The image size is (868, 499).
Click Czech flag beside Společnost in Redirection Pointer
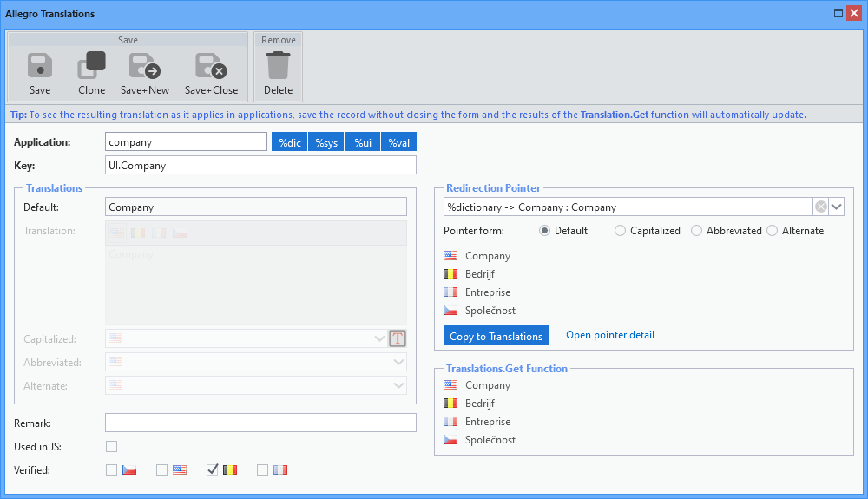450,311
